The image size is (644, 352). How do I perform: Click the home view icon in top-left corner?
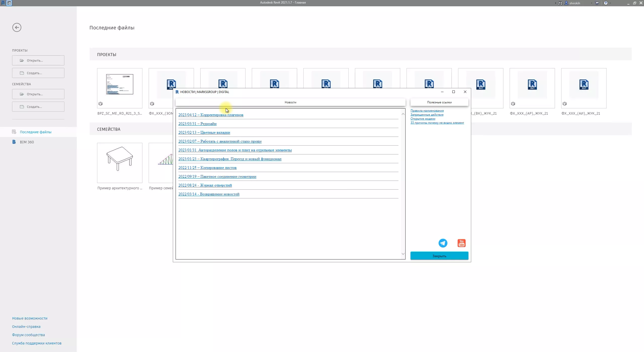pyautogui.click(x=9, y=3)
